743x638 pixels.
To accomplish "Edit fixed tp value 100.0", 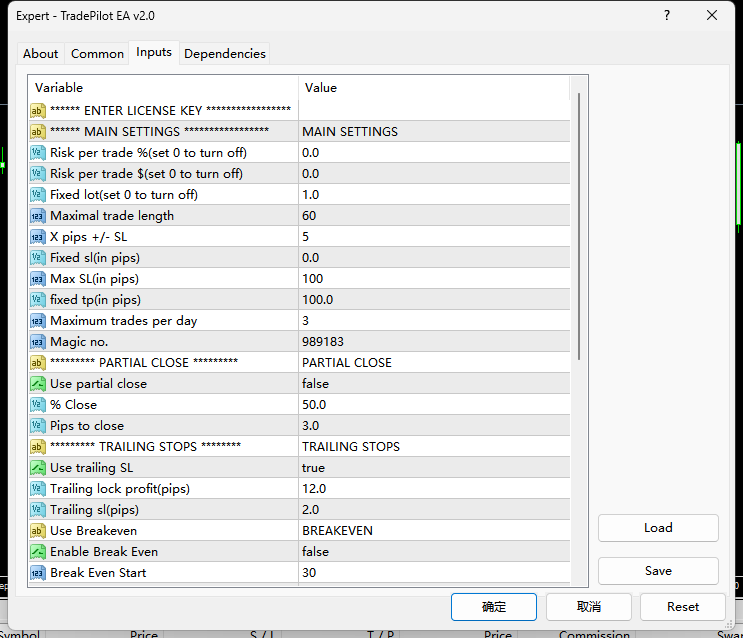I will coord(434,300).
